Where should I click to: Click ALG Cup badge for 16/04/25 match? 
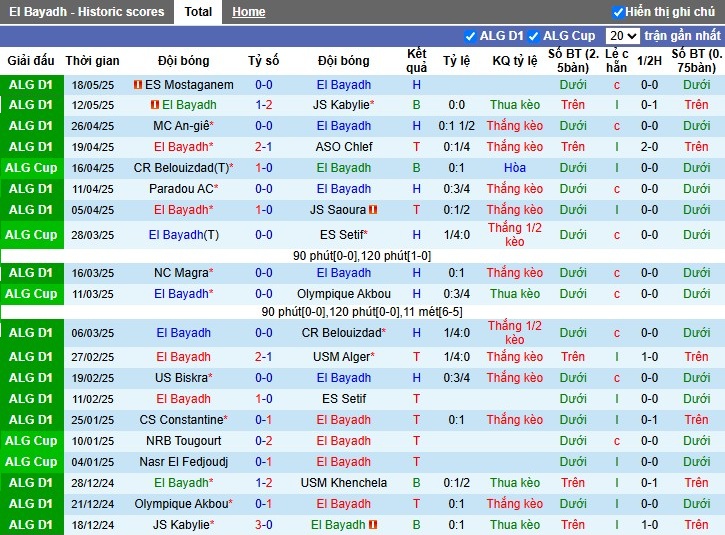pyautogui.click(x=31, y=168)
